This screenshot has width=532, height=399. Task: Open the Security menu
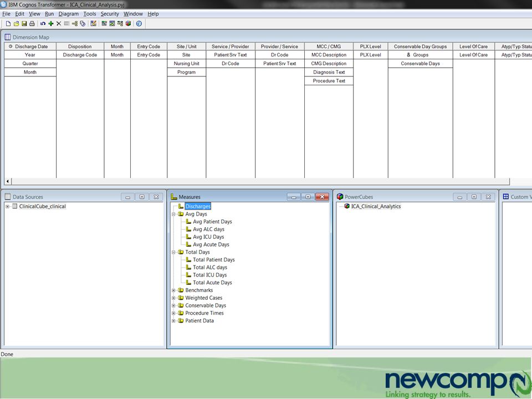click(x=110, y=14)
